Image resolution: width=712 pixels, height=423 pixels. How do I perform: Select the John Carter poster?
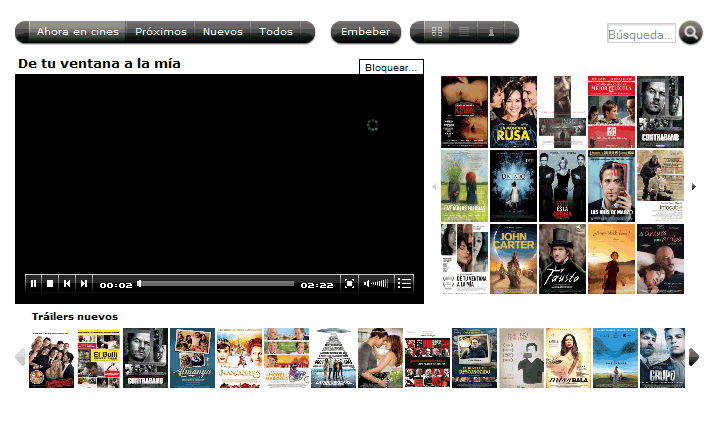click(513, 259)
